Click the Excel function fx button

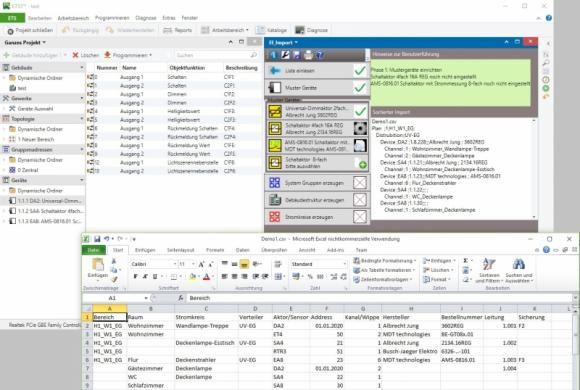[x=181, y=298]
